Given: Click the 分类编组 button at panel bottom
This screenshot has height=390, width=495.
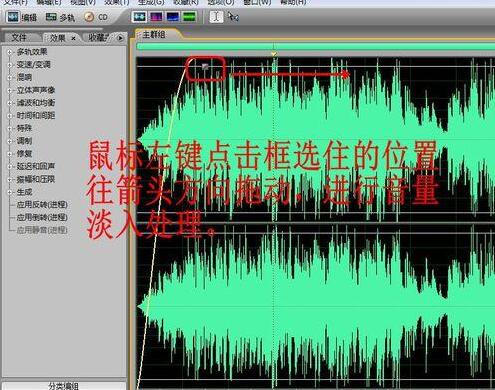Looking at the screenshot, I should pyautogui.click(x=63, y=386).
